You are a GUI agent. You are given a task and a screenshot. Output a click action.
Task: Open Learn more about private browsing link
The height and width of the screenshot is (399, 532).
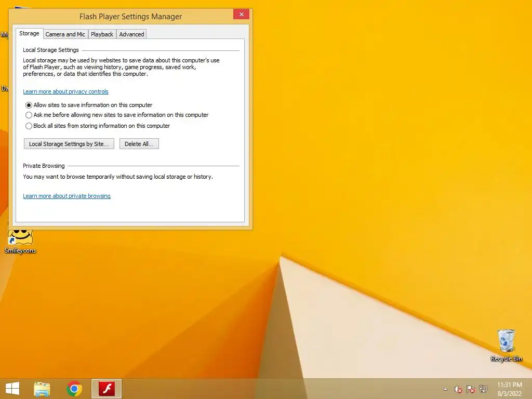tap(66, 196)
